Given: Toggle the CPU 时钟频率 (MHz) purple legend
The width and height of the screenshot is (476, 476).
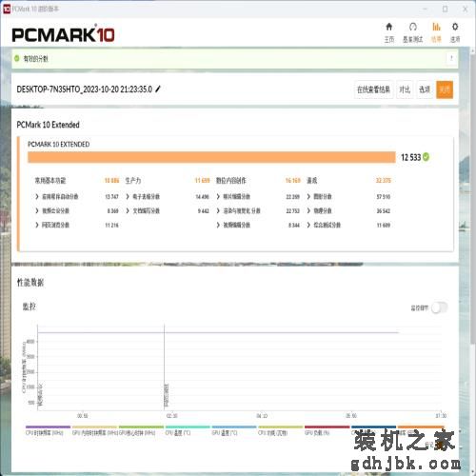Looking at the screenshot, I should point(48,431).
